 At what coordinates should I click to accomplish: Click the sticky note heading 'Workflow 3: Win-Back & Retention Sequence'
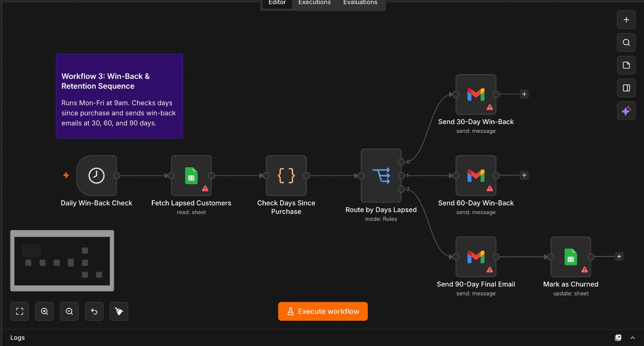point(106,81)
